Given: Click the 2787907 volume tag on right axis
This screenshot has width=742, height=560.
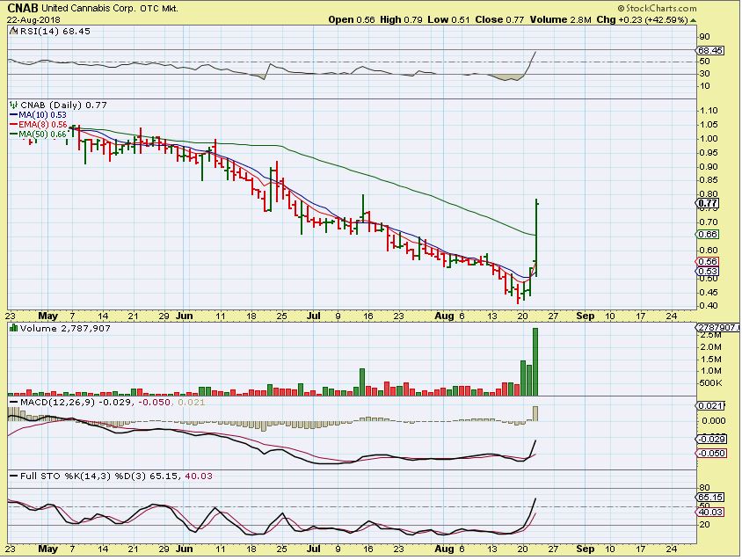Looking at the screenshot, I should coord(717,328).
